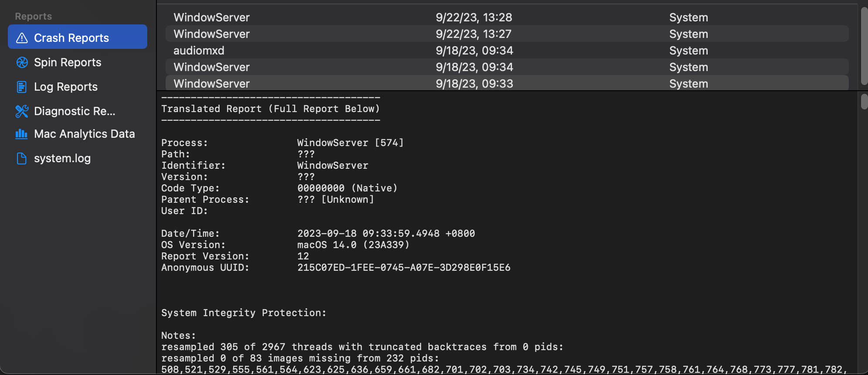Click the Parent Process value ??? [Unknown]

point(336,199)
